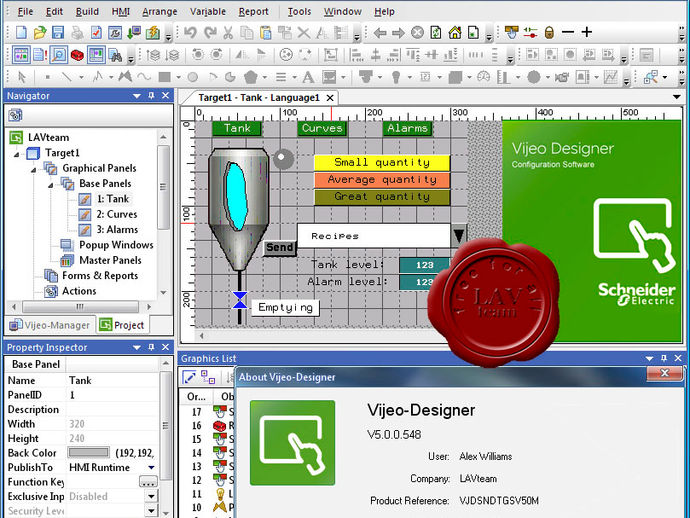Click the minus zoom out icon

(x=568, y=32)
